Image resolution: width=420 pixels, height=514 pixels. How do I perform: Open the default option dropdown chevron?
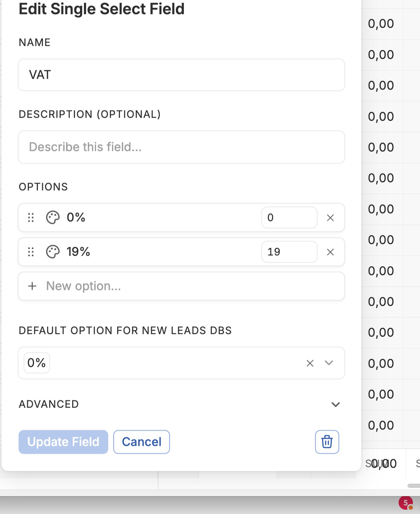(329, 363)
